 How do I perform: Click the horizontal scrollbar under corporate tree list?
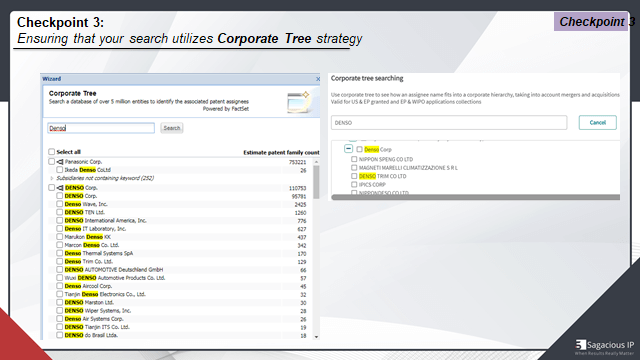[476, 197]
